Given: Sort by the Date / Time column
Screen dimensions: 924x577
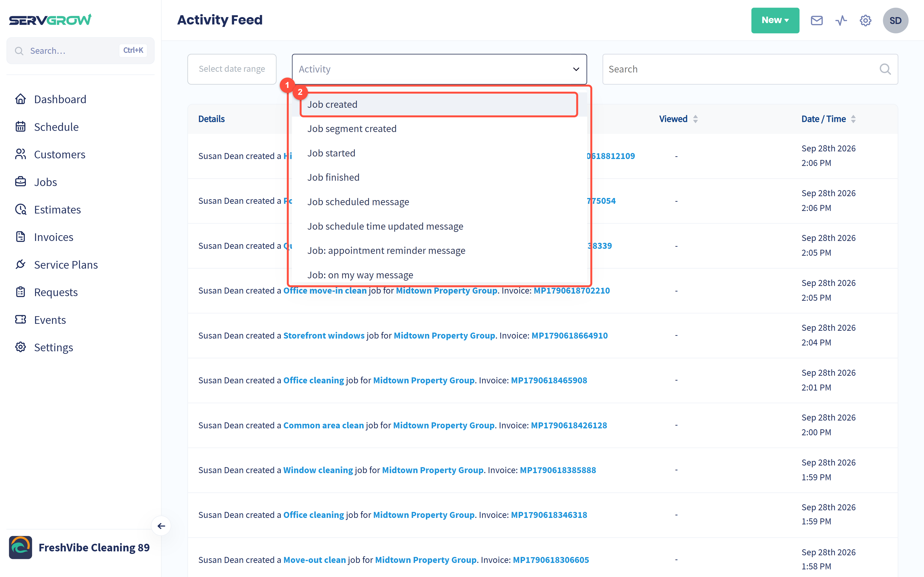Looking at the screenshot, I should pyautogui.click(x=828, y=119).
